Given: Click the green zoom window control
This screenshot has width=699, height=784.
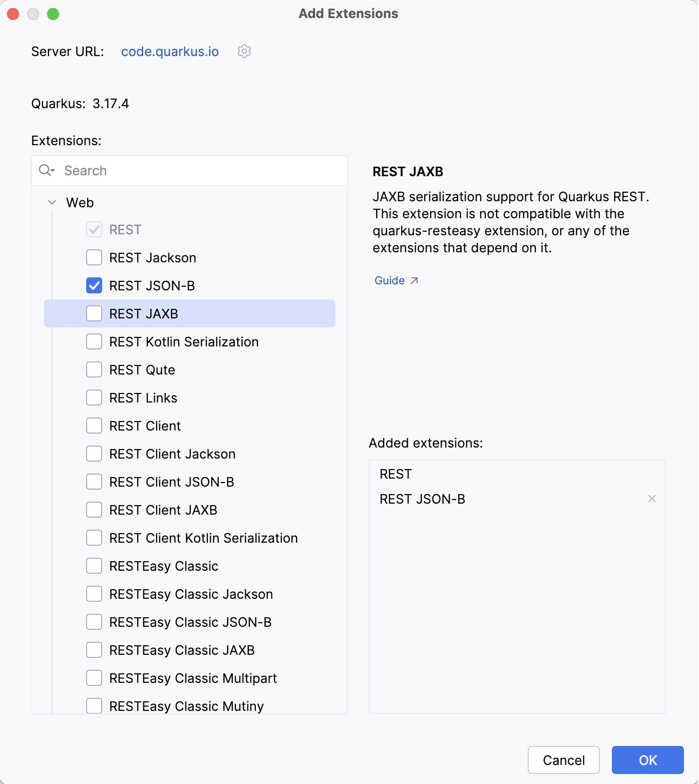Looking at the screenshot, I should (x=52, y=14).
